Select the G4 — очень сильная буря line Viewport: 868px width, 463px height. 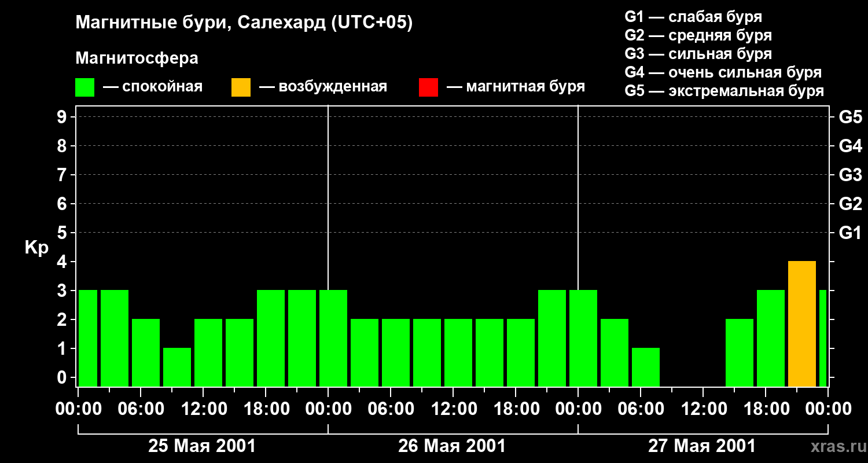tap(723, 72)
